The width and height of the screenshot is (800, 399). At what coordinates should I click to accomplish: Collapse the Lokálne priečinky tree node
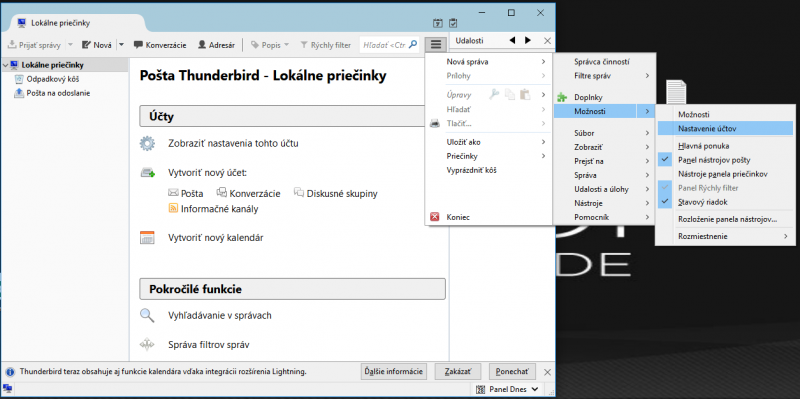click(6, 65)
